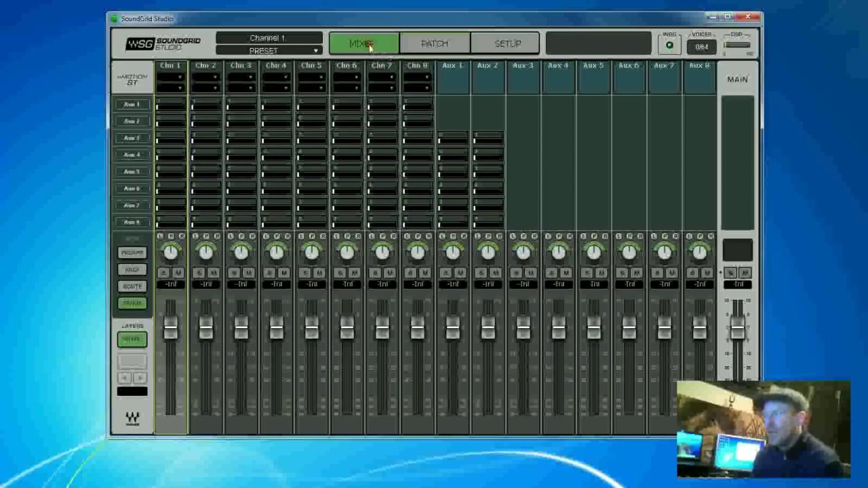
Task: Click the WSG network status indicator
Action: (x=669, y=45)
